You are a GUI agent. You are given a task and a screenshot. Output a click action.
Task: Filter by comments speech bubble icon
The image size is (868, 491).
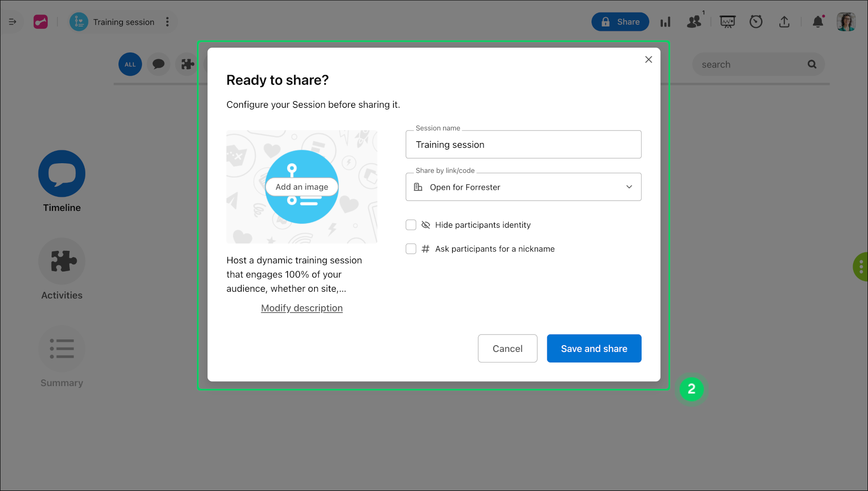coord(158,64)
